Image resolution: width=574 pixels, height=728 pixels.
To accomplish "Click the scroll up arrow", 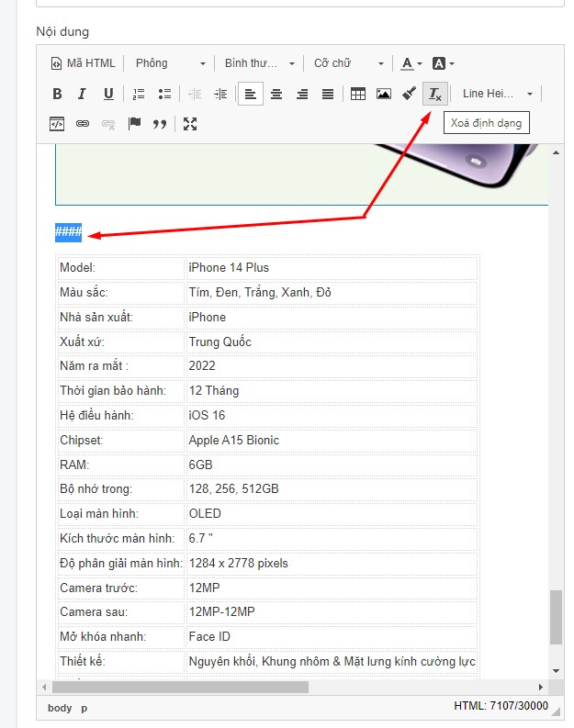I will tap(556, 152).
